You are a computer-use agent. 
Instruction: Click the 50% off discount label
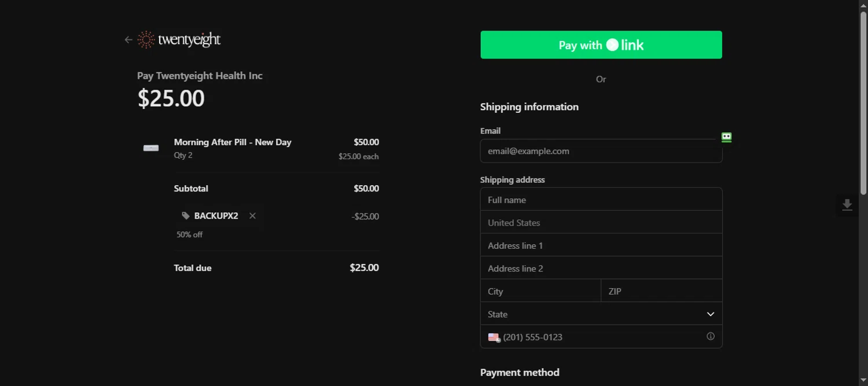(190, 234)
